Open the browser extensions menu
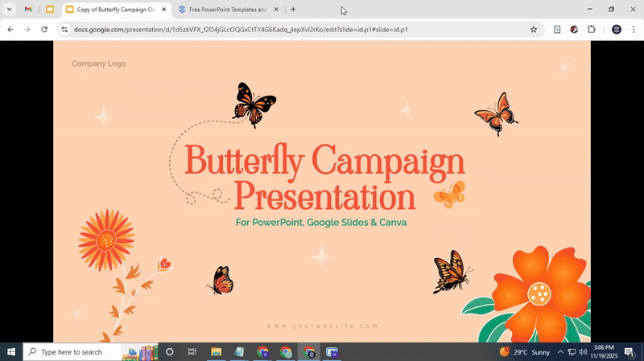 click(x=592, y=30)
